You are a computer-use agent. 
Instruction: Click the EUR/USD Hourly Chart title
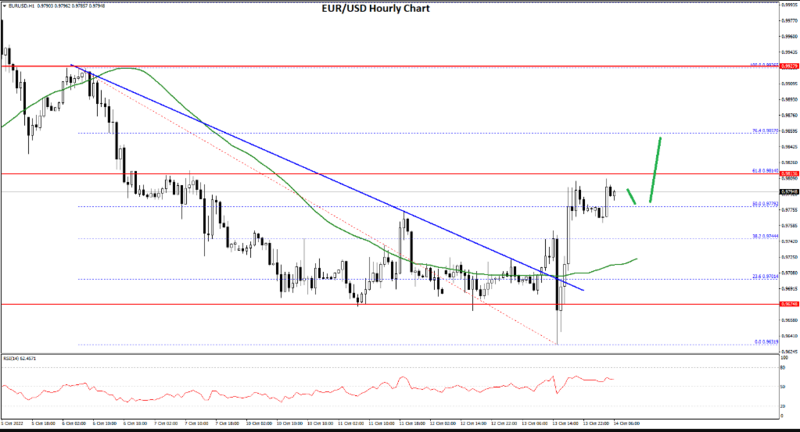click(376, 9)
